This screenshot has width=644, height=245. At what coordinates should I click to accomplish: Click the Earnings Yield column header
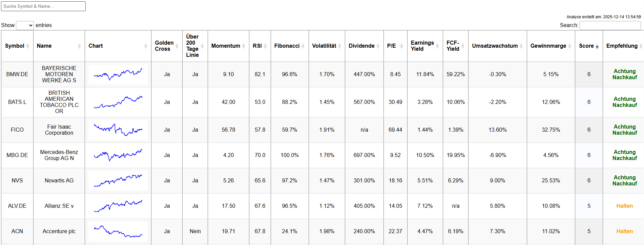coord(422,46)
